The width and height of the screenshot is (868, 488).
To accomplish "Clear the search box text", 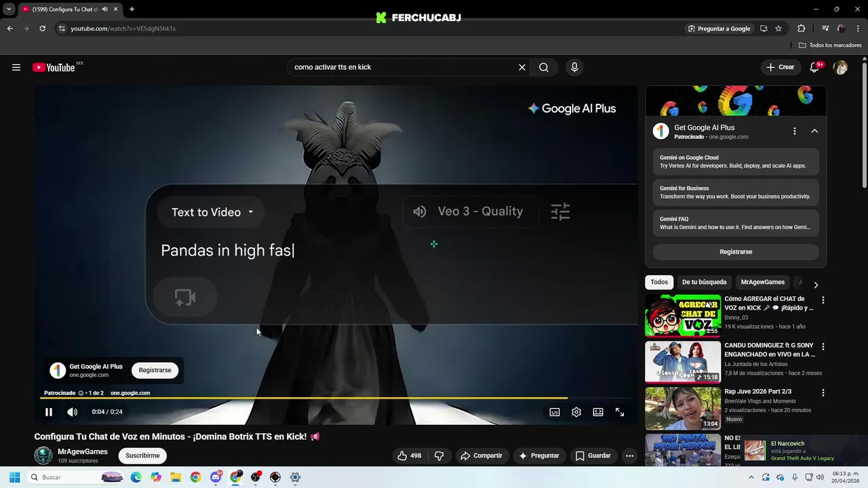I will point(522,67).
